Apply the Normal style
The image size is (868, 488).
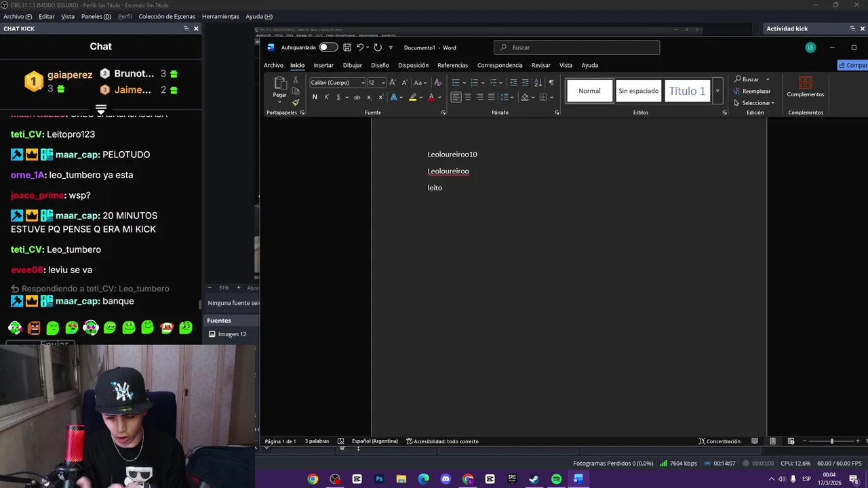[x=589, y=91]
